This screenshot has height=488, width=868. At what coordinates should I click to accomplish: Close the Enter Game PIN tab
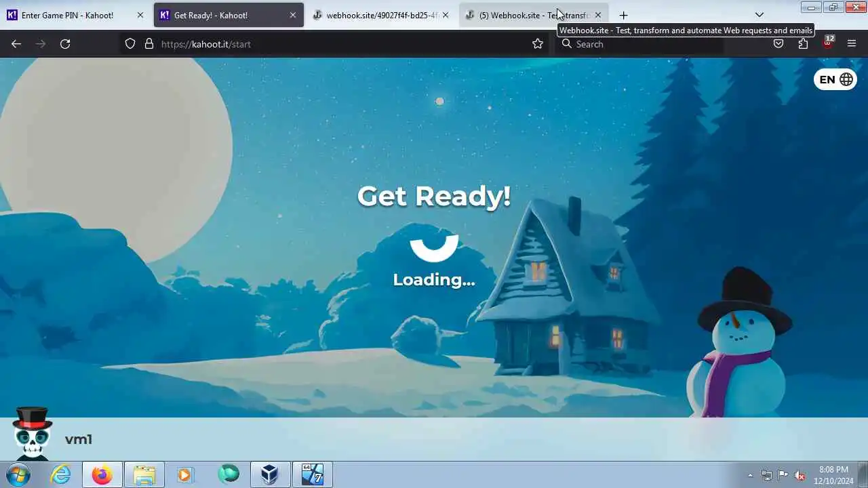click(140, 15)
